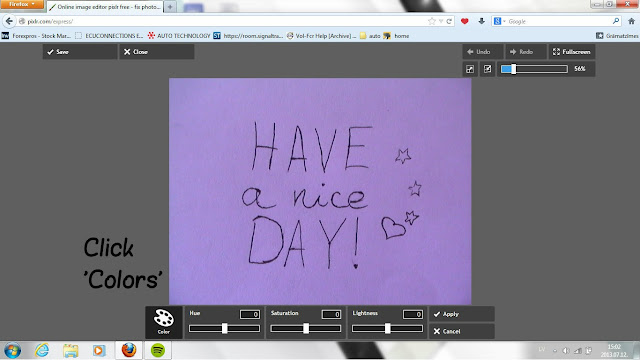
Task: Close the image editor
Action: pos(157,52)
